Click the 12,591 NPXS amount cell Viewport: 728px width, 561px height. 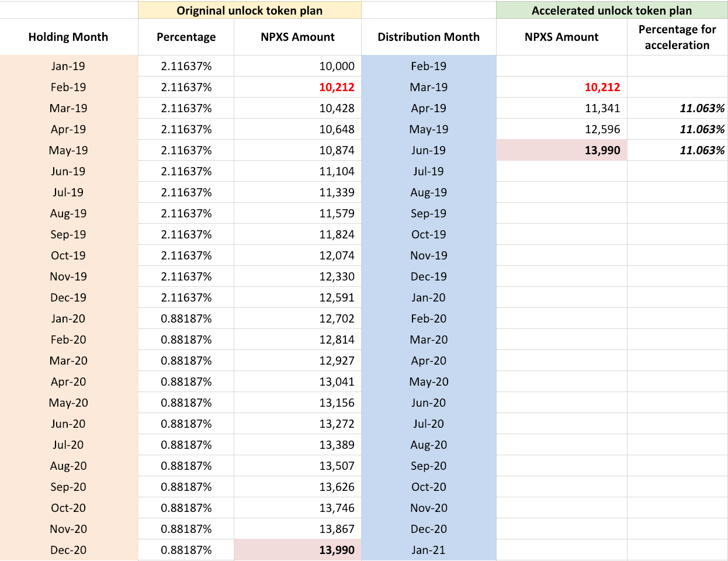pyautogui.click(x=298, y=297)
